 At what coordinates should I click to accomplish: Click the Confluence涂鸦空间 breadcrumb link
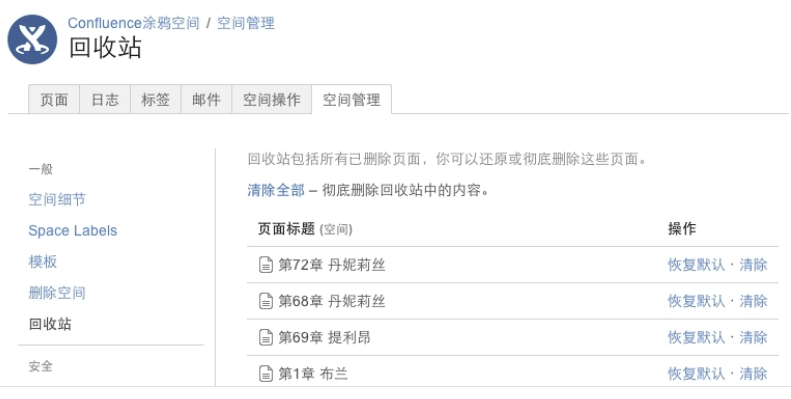[134, 23]
